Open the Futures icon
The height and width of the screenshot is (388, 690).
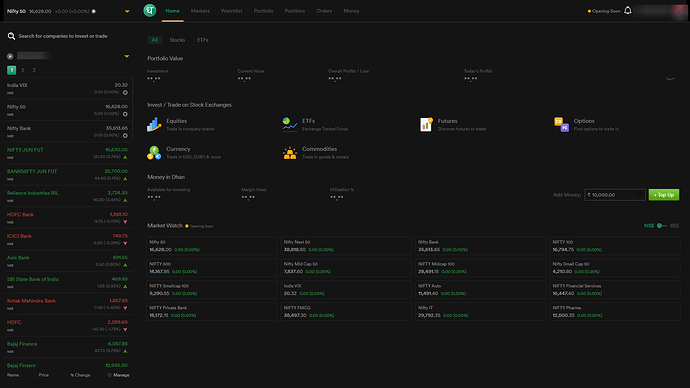(x=426, y=124)
